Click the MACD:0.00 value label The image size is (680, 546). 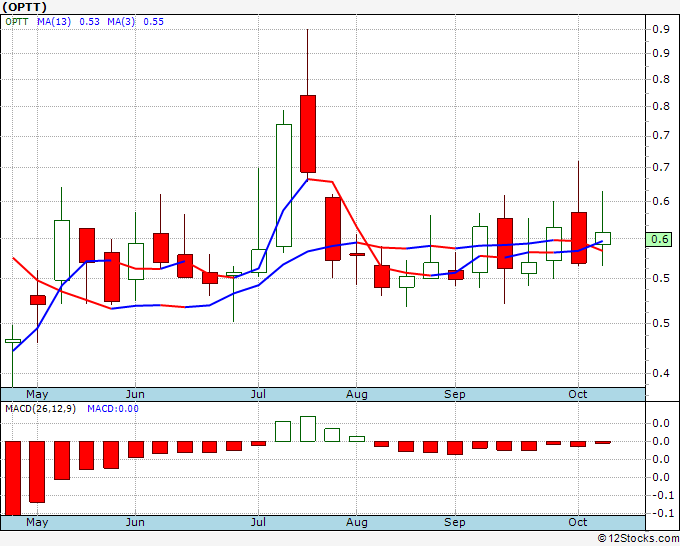113,409
